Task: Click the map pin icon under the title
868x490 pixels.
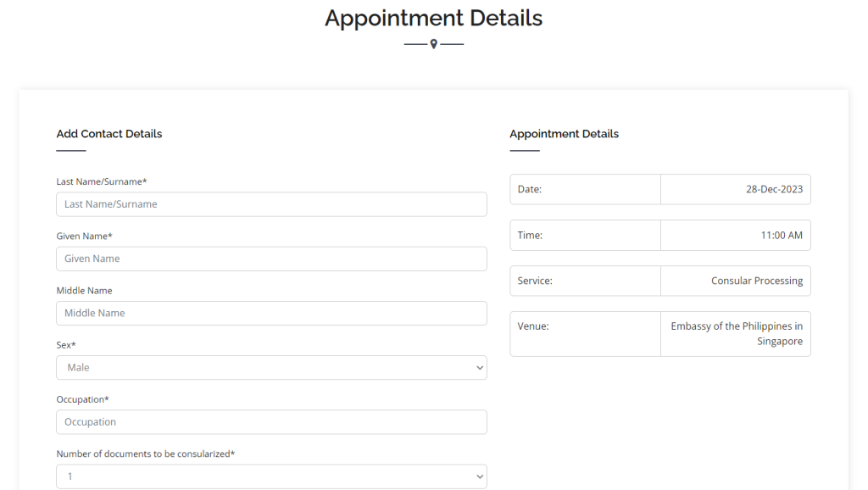Action: pyautogui.click(x=434, y=44)
